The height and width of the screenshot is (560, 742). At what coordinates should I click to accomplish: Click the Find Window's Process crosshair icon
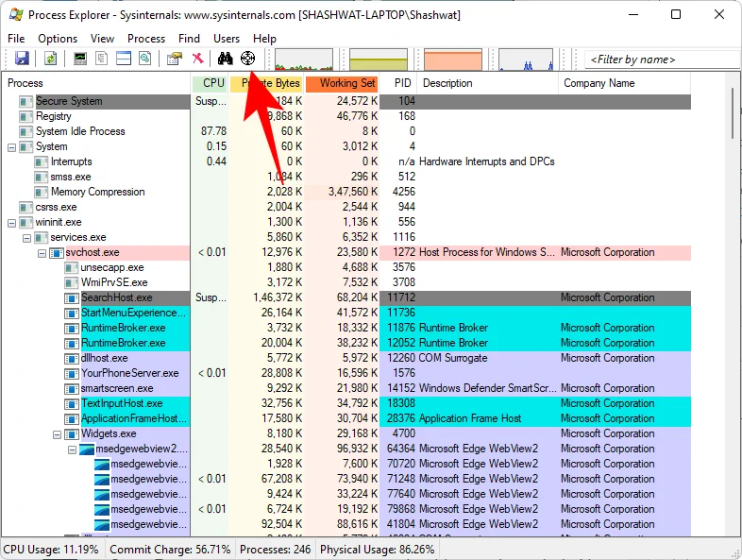click(x=248, y=59)
